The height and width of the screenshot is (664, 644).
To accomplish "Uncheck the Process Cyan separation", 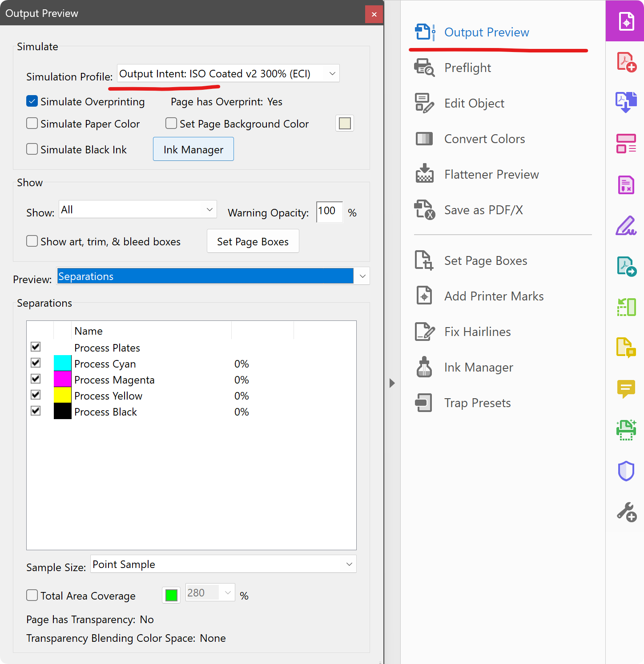I will click(x=36, y=363).
